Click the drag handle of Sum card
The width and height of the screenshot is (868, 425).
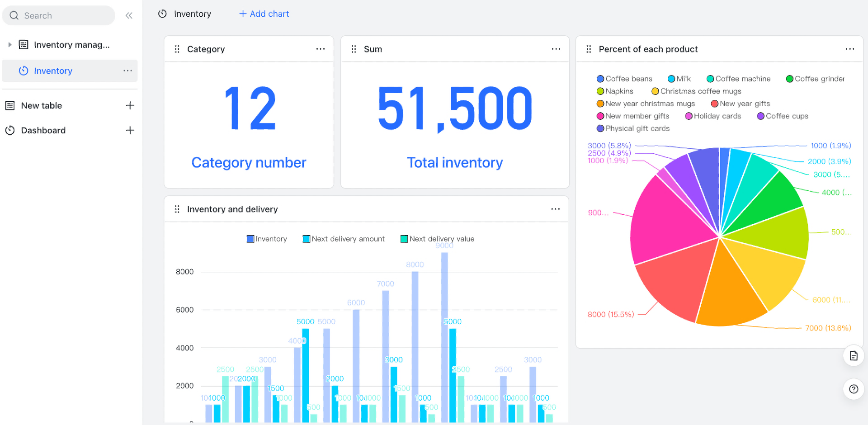[x=354, y=49]
